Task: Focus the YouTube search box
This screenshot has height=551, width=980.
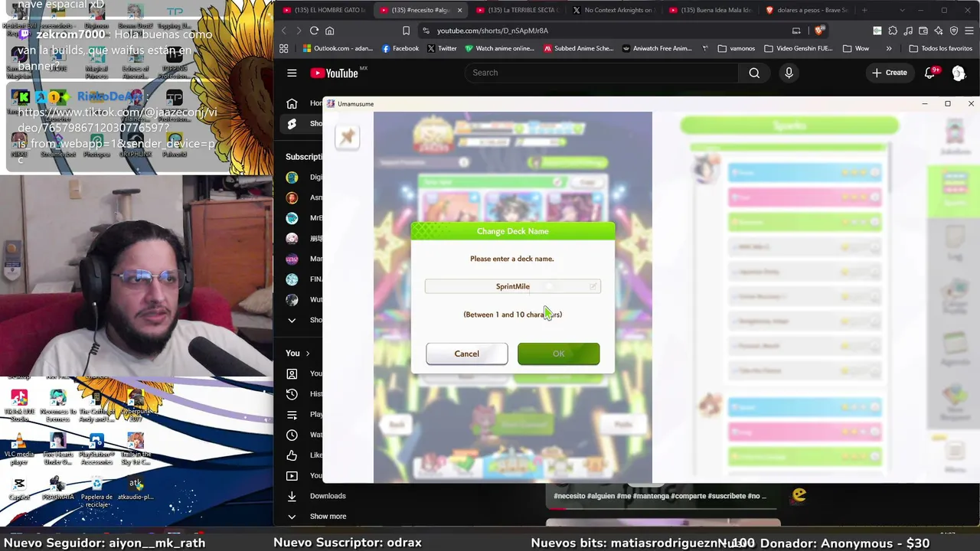Action: (x=601, y=73)
